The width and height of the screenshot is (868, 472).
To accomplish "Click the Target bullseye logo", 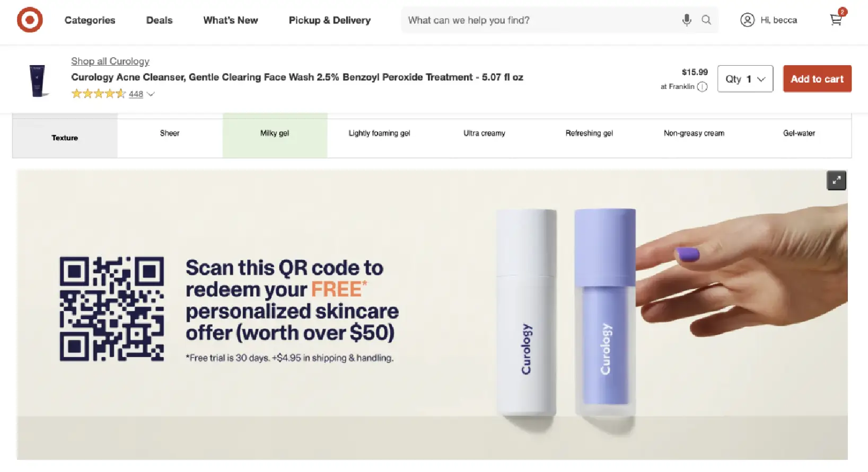I will coord(30,20).
